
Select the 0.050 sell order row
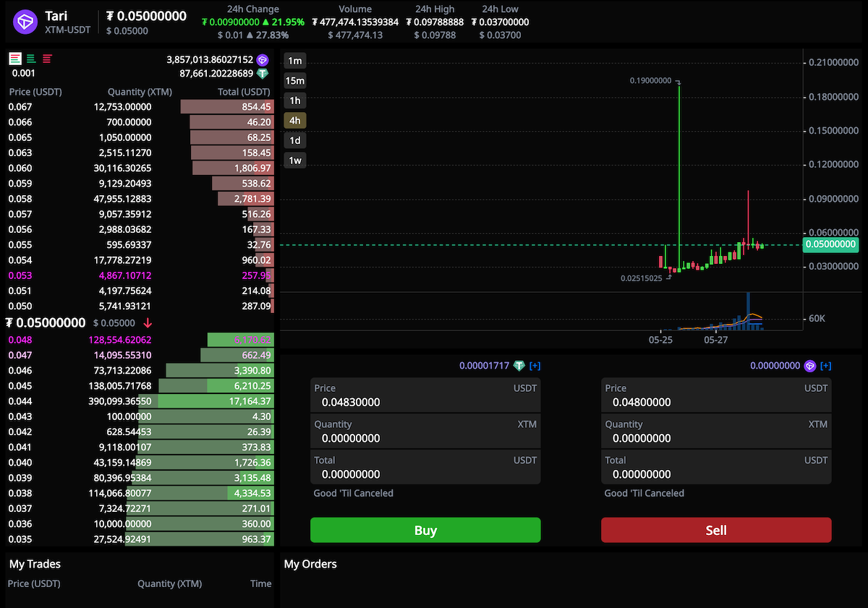tap(140, 306)
